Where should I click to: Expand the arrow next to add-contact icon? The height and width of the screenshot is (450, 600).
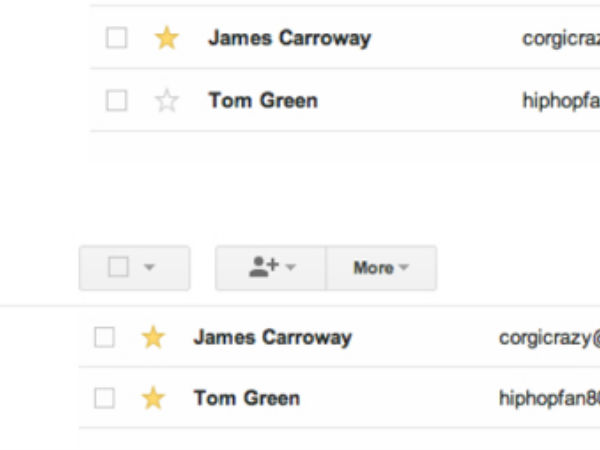[x=291, y=268]
